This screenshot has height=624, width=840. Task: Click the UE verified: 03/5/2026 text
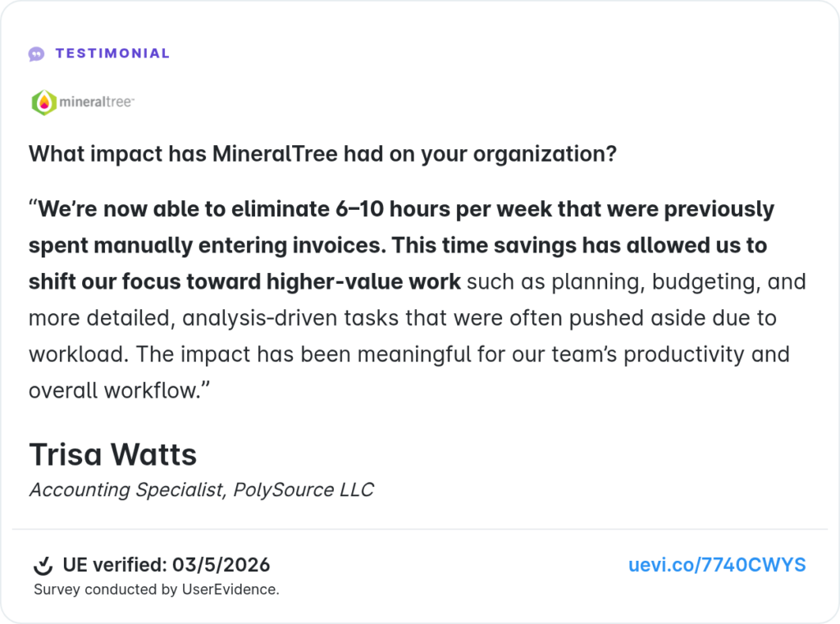point(166,565)
